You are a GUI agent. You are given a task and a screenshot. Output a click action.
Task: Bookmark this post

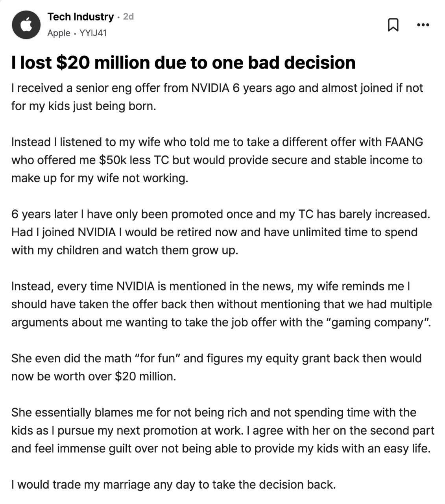(x=393, y=25)
